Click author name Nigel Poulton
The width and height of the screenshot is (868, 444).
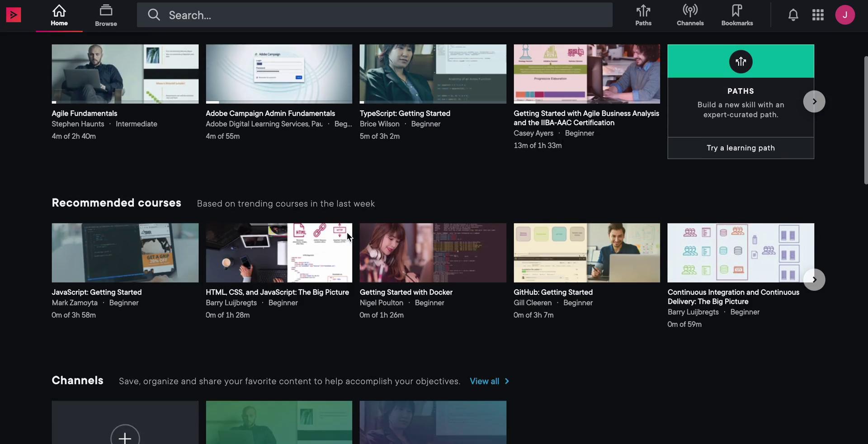click(x=381, y=303)
